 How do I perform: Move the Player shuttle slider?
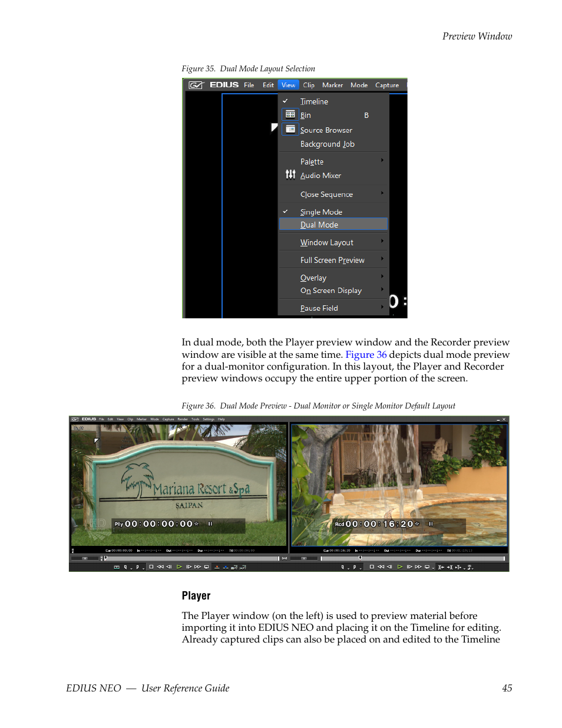[85, 558]
